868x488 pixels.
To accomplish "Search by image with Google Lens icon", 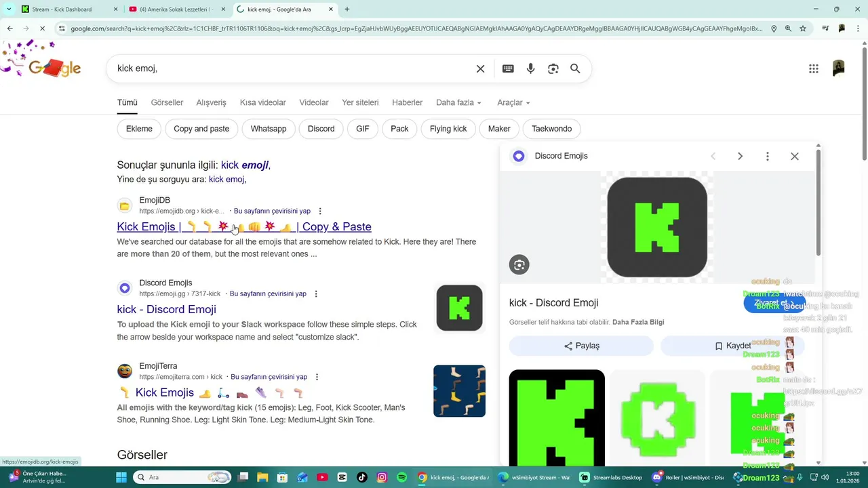I will tap(553, 68).
